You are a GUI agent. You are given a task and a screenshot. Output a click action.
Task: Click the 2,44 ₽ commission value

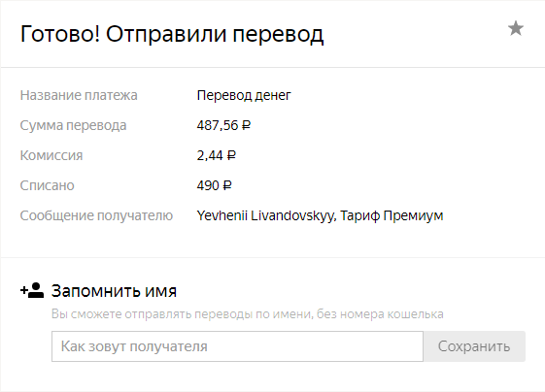point(217,155)
